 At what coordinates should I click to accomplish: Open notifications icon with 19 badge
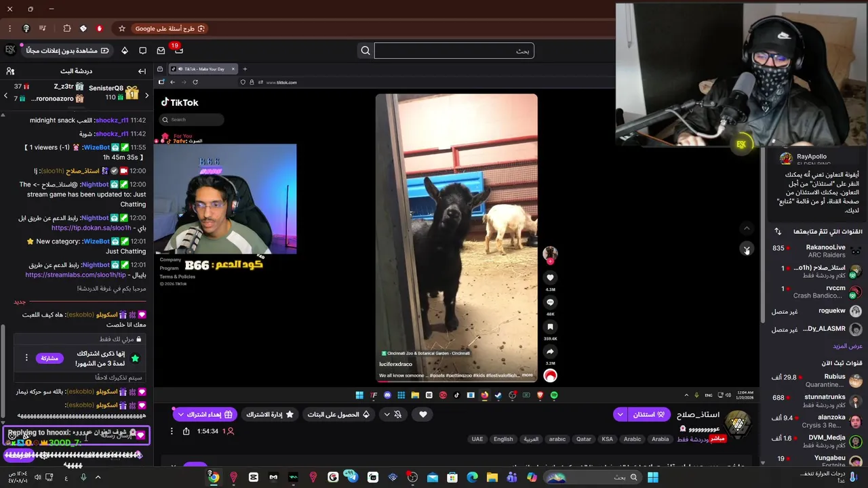click(x=179, y=50)
